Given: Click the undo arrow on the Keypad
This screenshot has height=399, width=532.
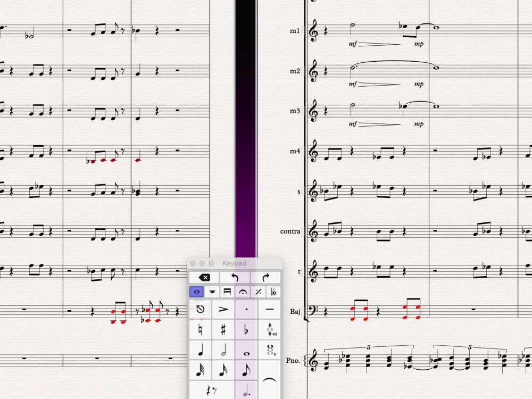Looking at the screenshot, I should point(235,278).
